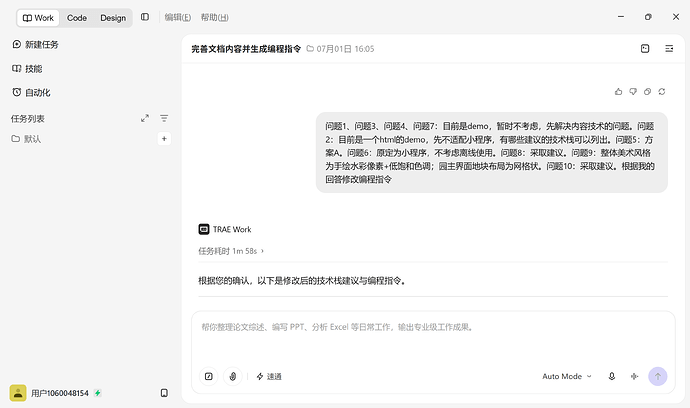Create a new task with 新建任务
The width and height of the screenshot is (690, 408).
click(35, 44)
